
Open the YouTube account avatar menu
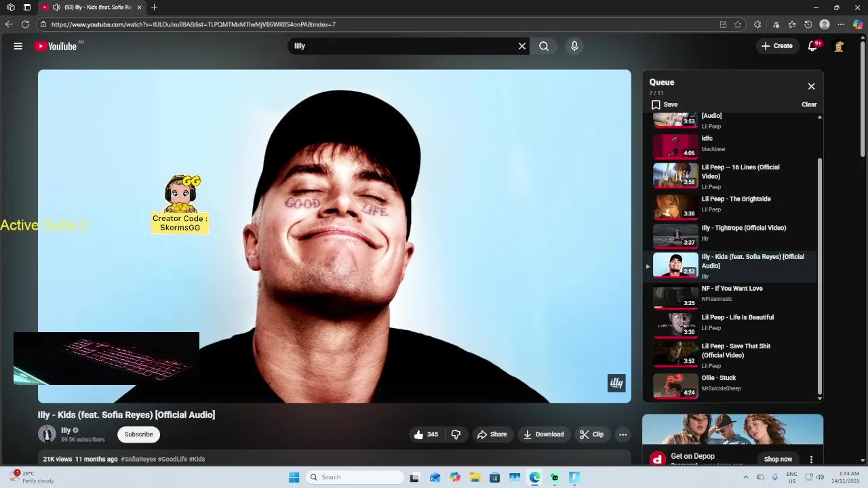click(839, 46)
